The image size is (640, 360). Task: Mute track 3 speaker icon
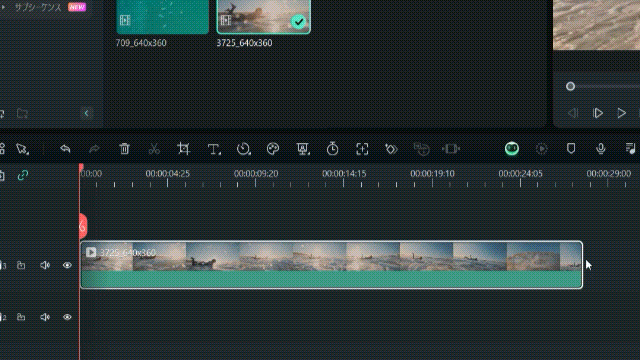click(x=45, y=265)
